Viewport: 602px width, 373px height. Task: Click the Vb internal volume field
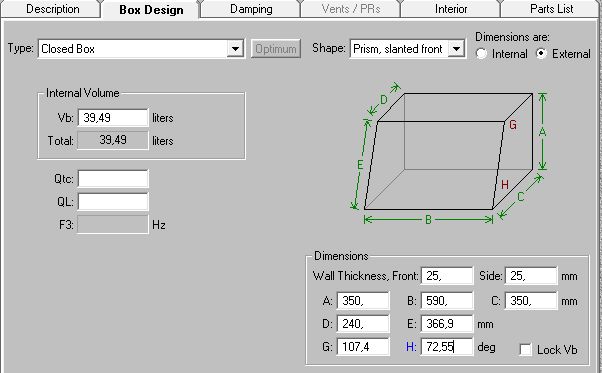click(113, 117)
